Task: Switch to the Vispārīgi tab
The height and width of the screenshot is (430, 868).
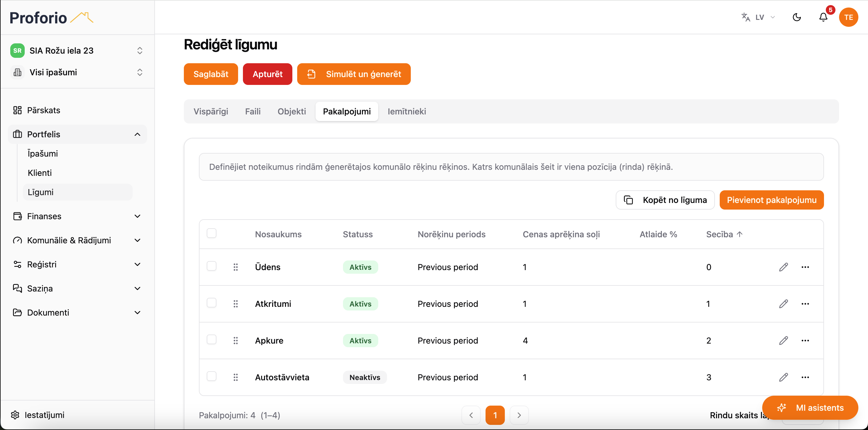Action: click(211, 111)
